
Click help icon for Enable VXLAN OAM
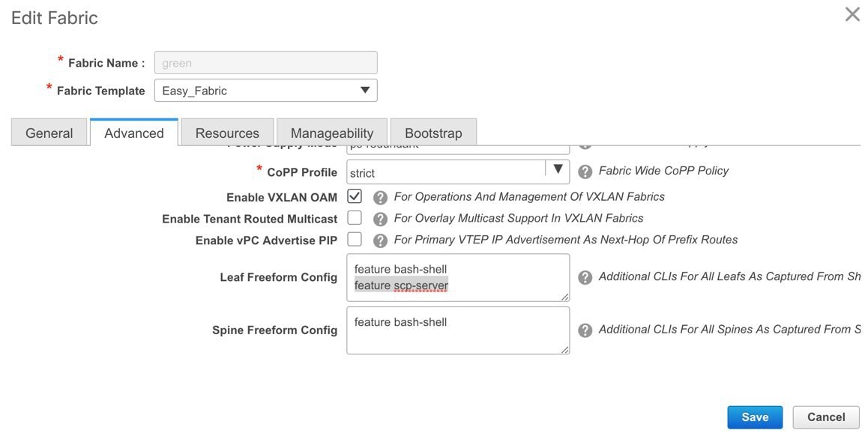point(380,198)
